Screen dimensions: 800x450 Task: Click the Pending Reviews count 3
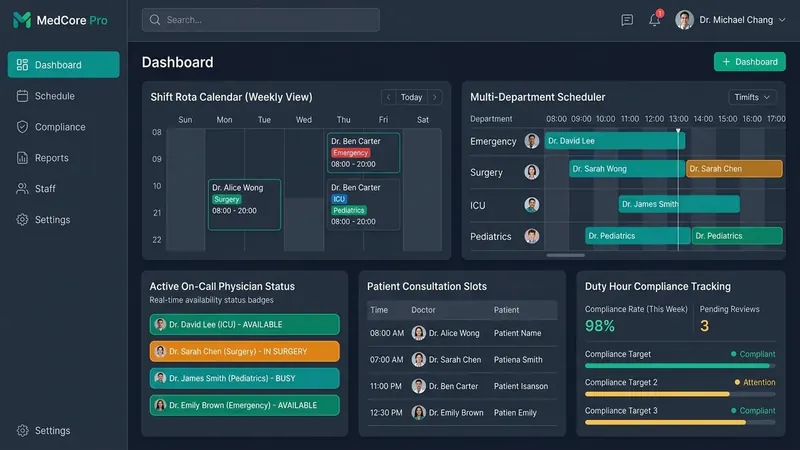coord(705,326)
